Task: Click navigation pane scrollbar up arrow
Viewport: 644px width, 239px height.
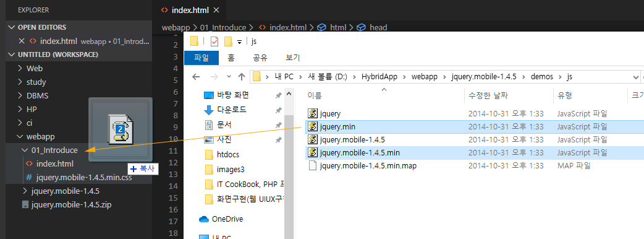Action: [289, 93]
